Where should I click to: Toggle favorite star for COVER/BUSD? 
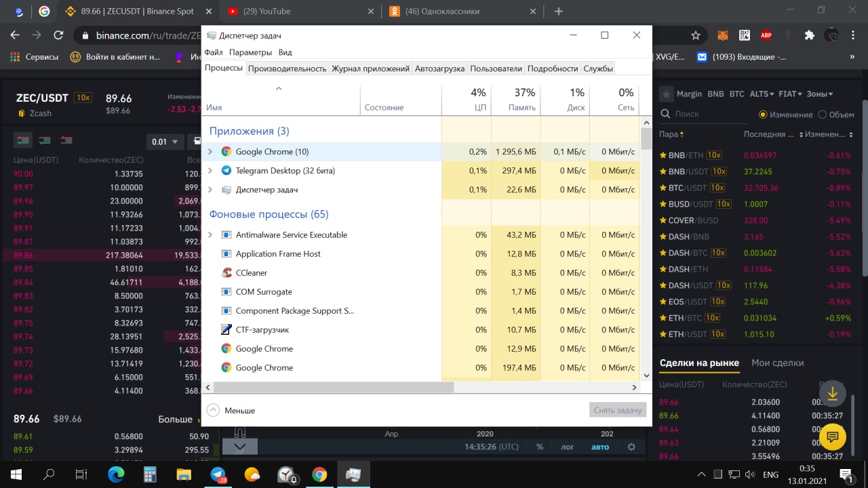point(663,220)
